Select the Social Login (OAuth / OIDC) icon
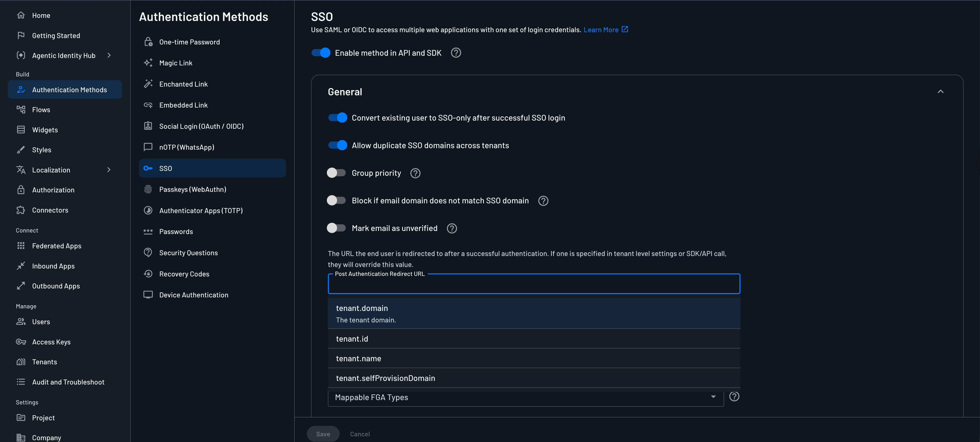 [148, 126]
